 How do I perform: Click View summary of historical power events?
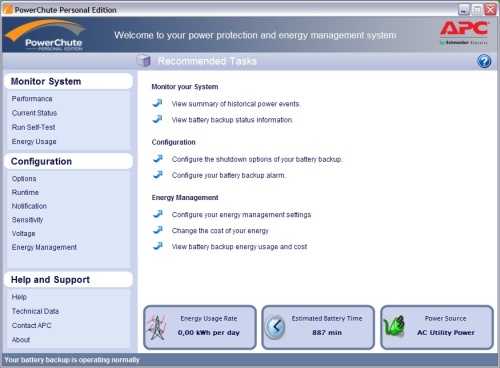[x=236, y=104]
